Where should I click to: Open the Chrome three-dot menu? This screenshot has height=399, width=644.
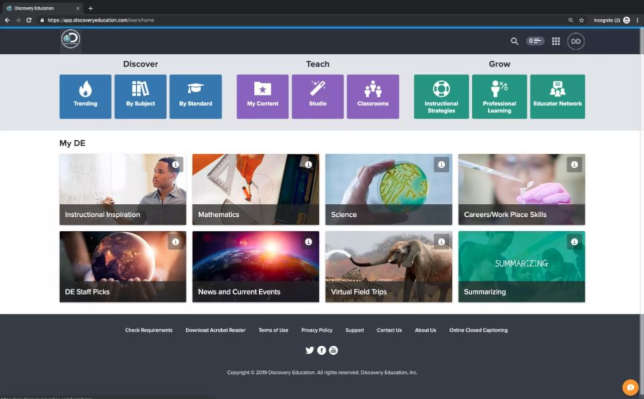[x=637, y=20]
